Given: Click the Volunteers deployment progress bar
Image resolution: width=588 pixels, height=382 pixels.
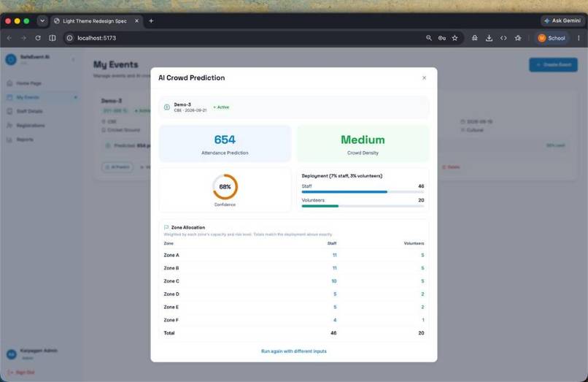Looking at the screenshot, I should [x=363, y=206].
